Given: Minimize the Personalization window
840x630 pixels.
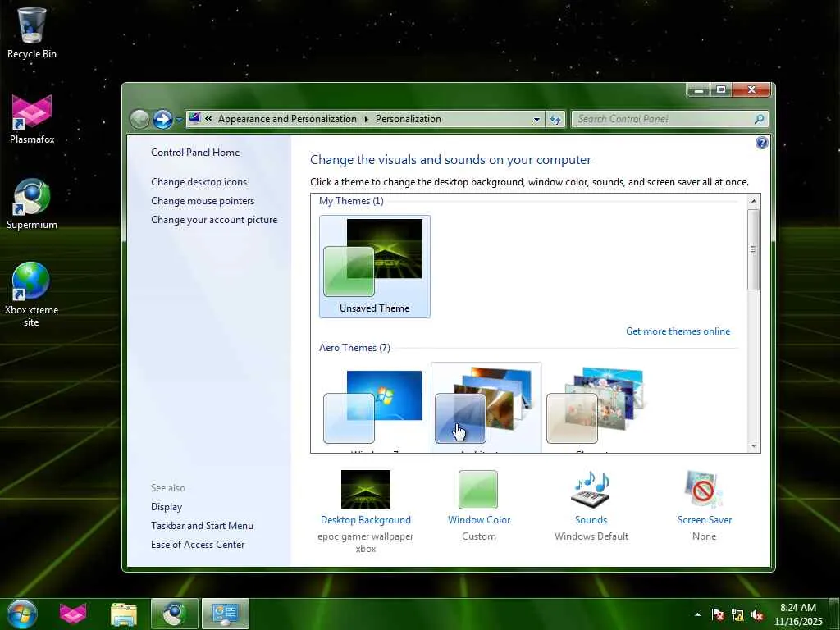Looking at the screenshot, I should click(x=699, y=90).
